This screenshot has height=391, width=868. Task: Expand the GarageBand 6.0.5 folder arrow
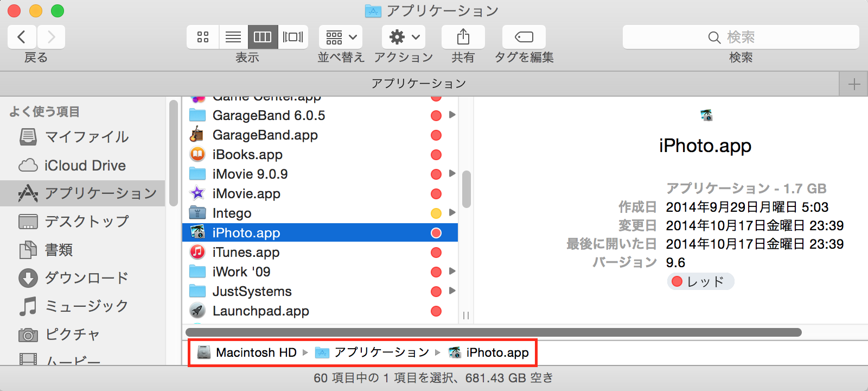tap(452, 115)
